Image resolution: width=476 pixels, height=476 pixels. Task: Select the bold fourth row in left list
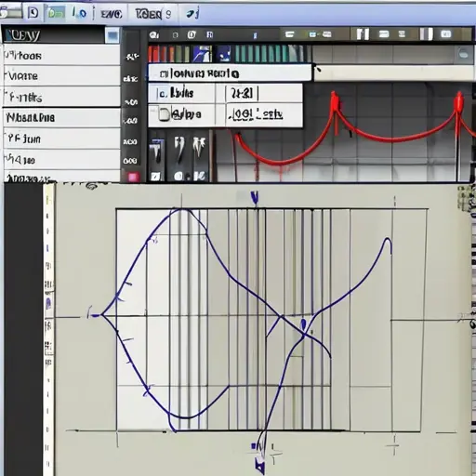61,117
